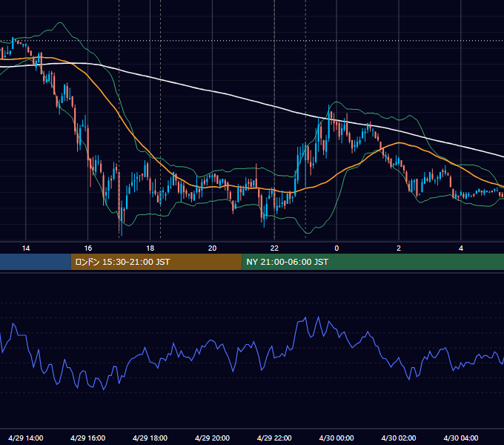
Task: Select the 4/29 14:00 date label
Action: [x=26, y=438]
